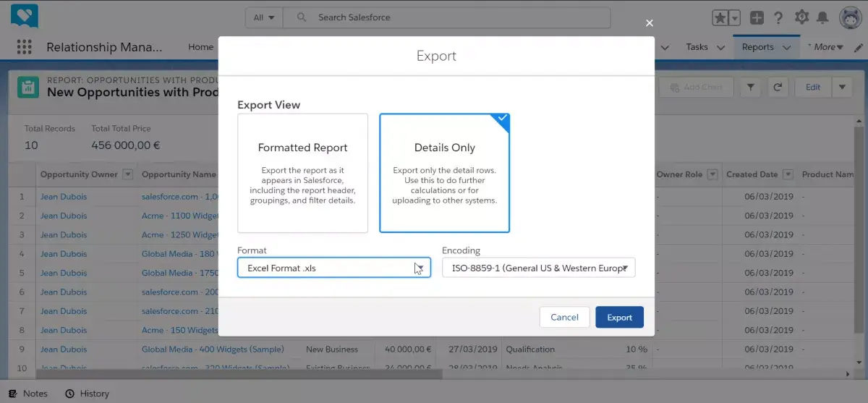Click in the Search Salesforce field
This screenshot has width=868, height=403.
click(446, 17)
